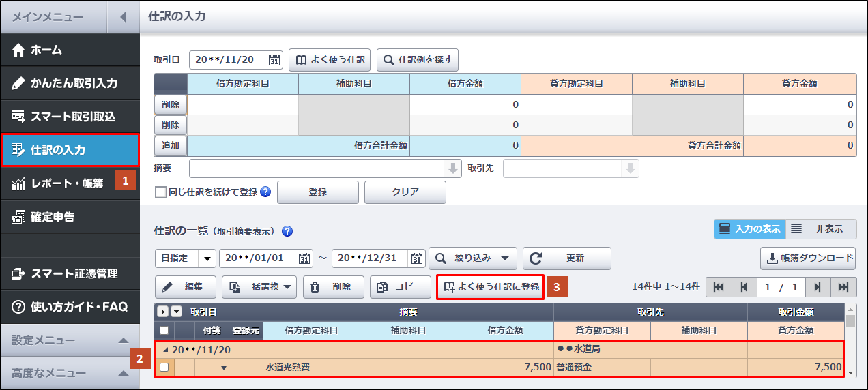Open the 一括置換 dropdown
Viewport: 868px width, 390px height.
[259, 287]
